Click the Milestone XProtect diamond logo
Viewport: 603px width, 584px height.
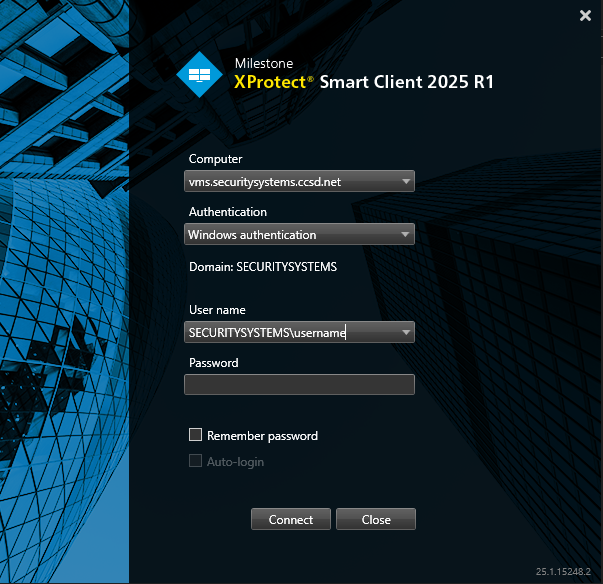click(x=199, y=75)
